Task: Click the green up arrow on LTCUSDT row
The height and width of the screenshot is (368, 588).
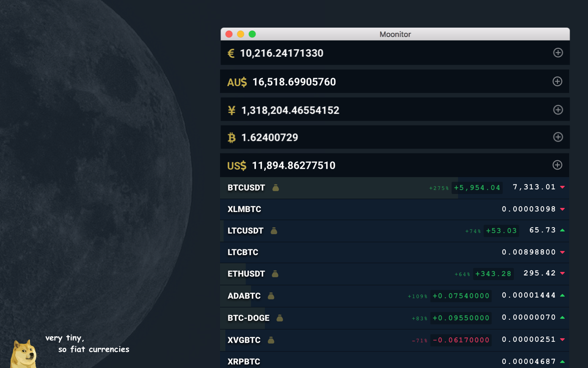Action: pyautogui.click(x=562, y=230)
